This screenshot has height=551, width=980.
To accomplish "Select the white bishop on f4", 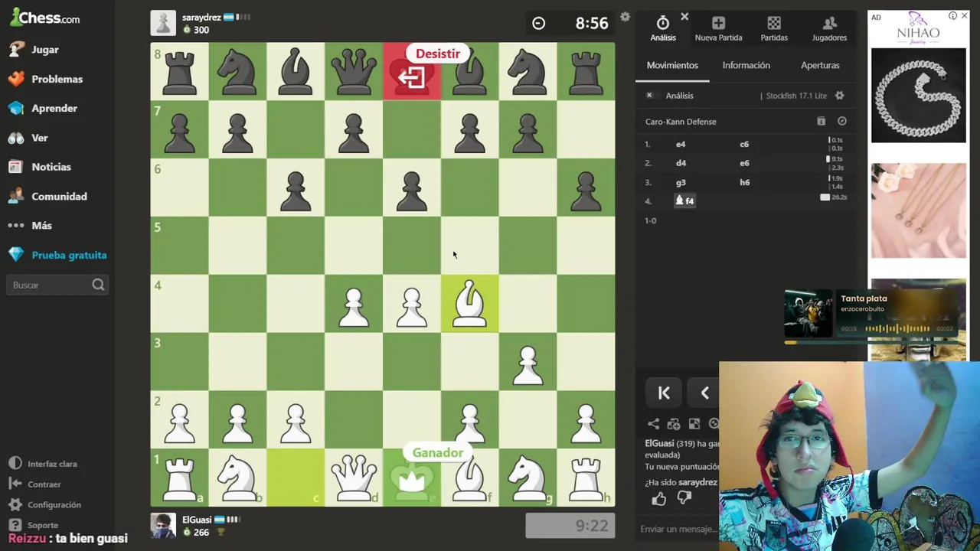I will (470, 304).
